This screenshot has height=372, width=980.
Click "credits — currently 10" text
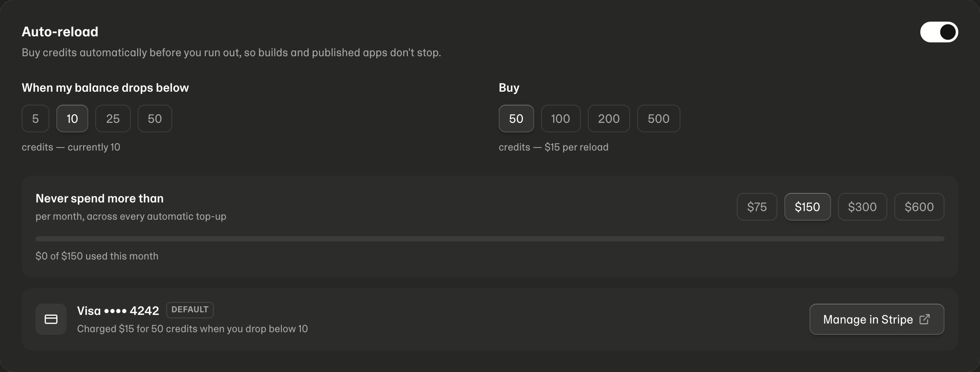click(x=71, y=147)
